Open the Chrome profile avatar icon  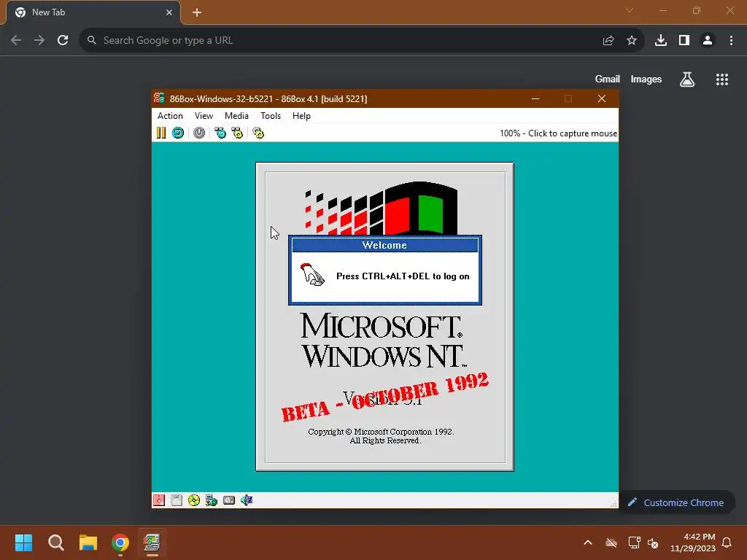pyautogui.click(x=708, y=41)
